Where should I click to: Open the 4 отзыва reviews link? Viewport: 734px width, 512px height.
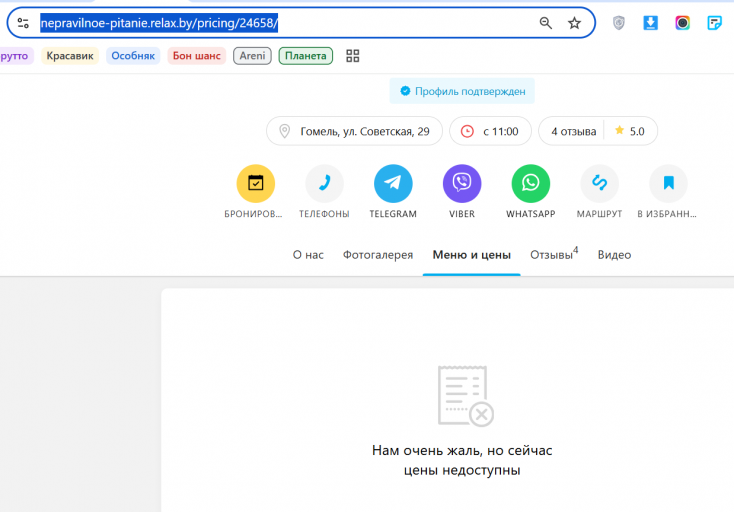click(x=573, y=132)
